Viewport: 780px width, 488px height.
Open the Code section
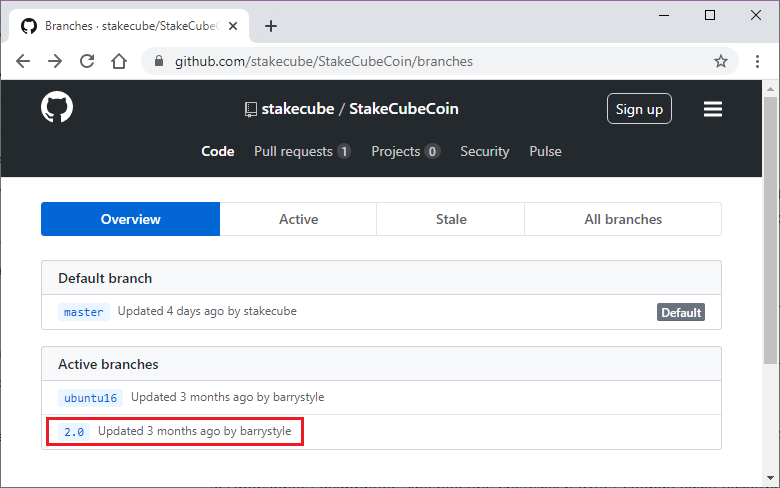[217, 151]
